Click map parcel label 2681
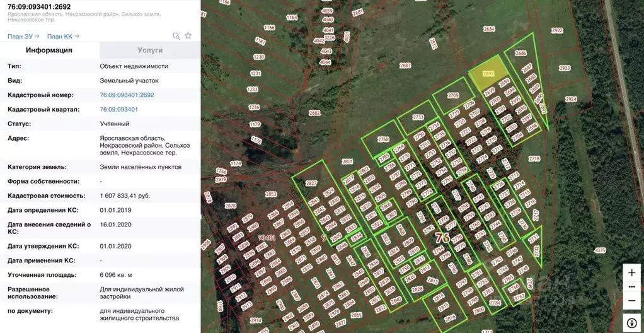The width and height of the screenshot is (644, 333). coord(358,13)
